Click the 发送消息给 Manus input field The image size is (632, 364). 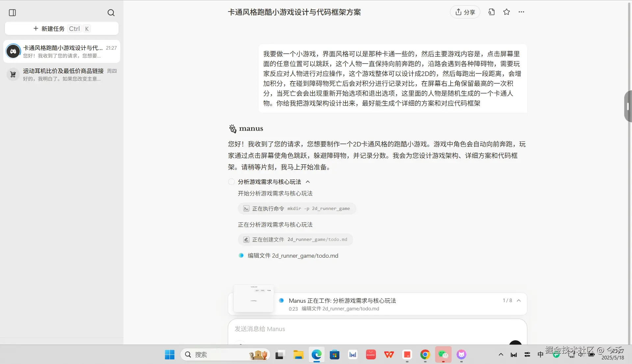coord(329,329)
